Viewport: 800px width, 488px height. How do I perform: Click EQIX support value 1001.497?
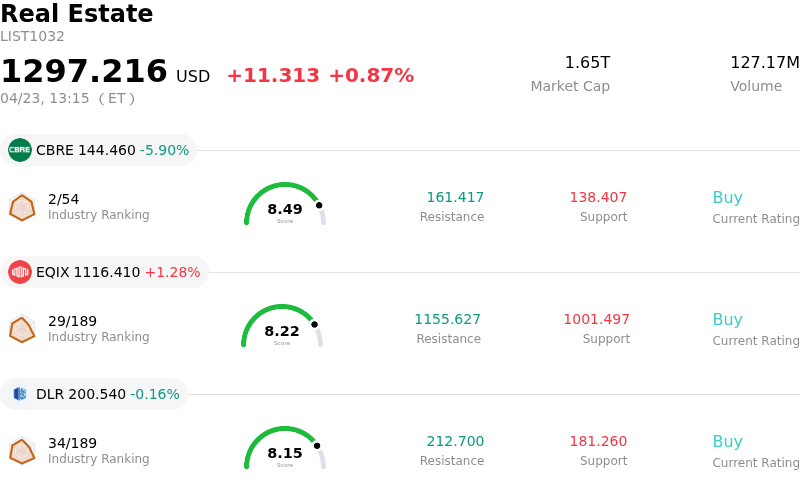click(596, 320)
